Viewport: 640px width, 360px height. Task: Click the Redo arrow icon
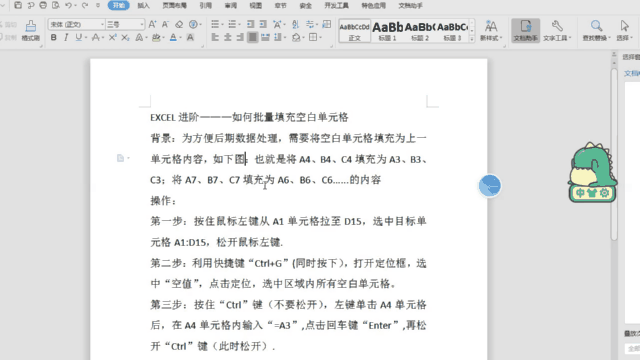pyautogui.click(x=85, y=5)
